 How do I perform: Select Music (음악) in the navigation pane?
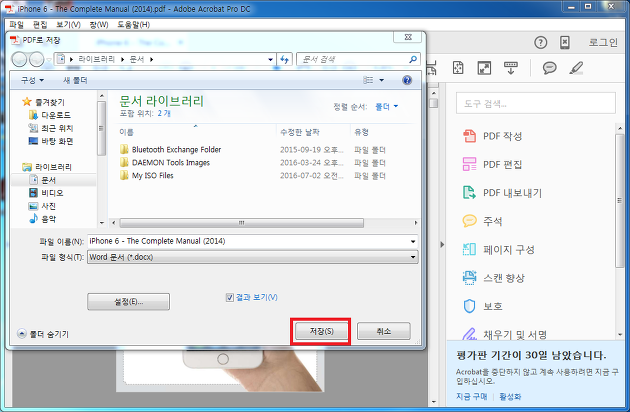point(43,219)
